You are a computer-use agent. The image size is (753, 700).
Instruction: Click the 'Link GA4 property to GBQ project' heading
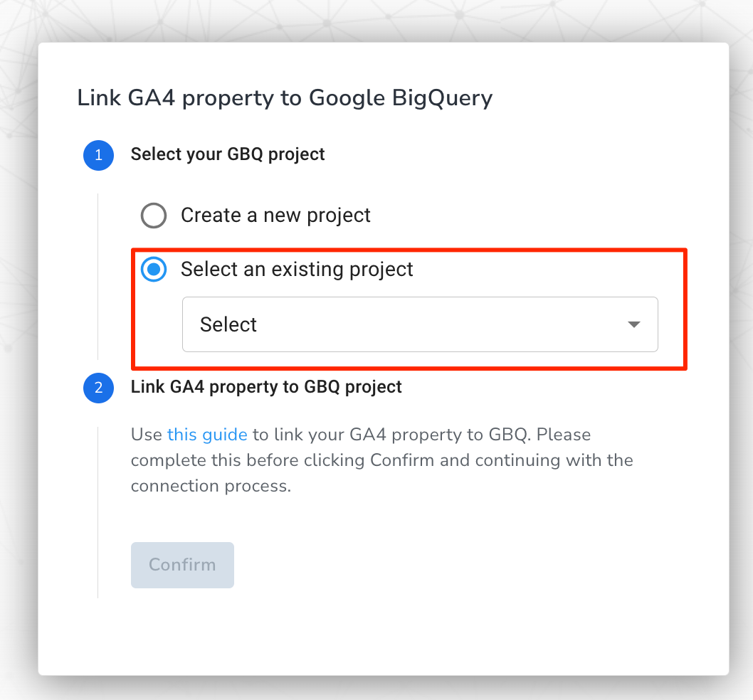pyautogui.click(x=266, y=388)
